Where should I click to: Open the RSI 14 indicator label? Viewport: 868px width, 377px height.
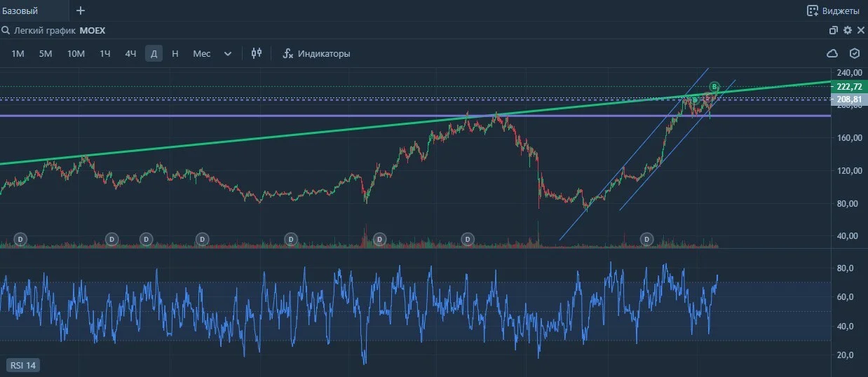point(22,365)
